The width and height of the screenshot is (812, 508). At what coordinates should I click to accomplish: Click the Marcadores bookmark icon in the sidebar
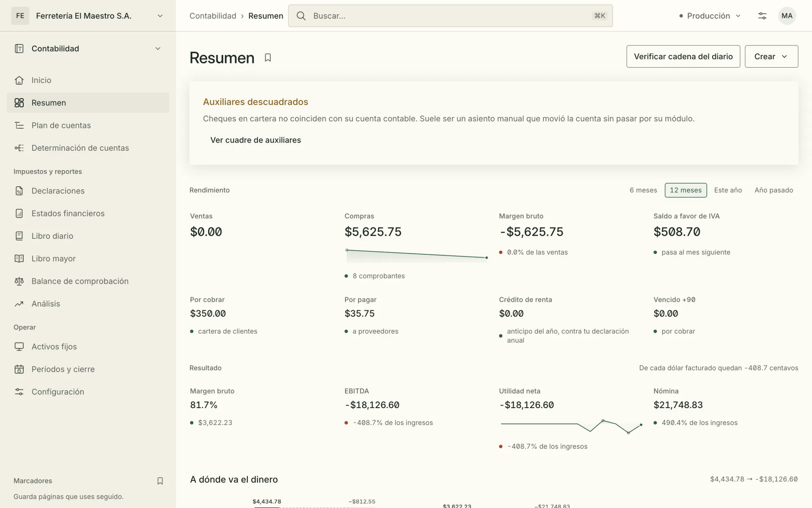click(160, 481)
